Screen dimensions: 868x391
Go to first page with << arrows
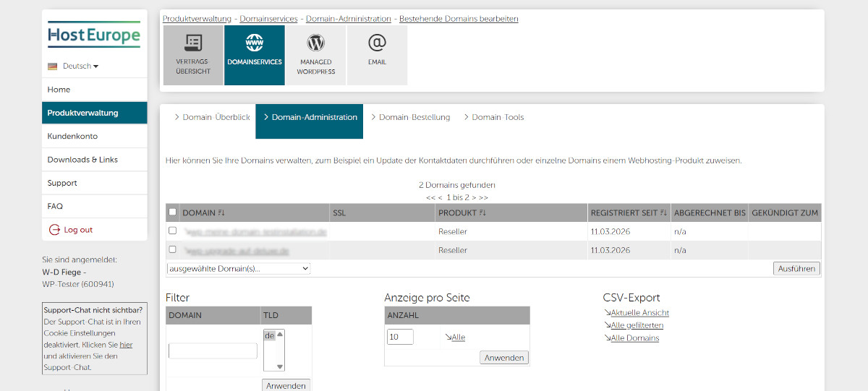[430, 197]
